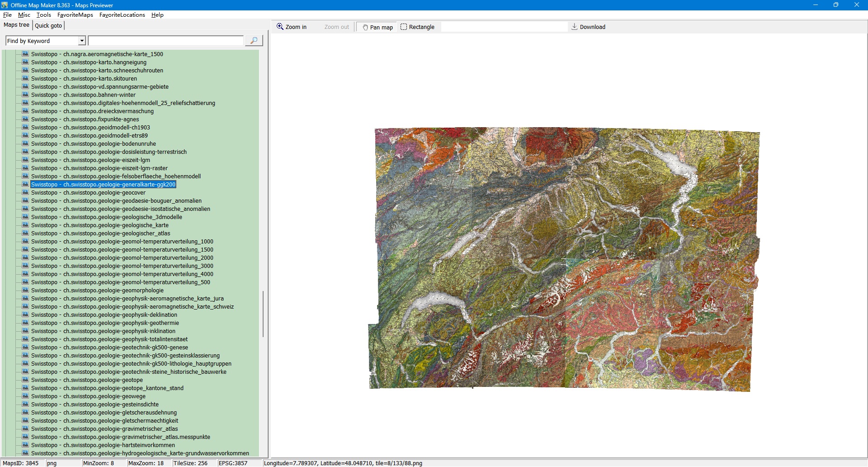Click the maps tree vertical scrollbar

tap(263, 314)
